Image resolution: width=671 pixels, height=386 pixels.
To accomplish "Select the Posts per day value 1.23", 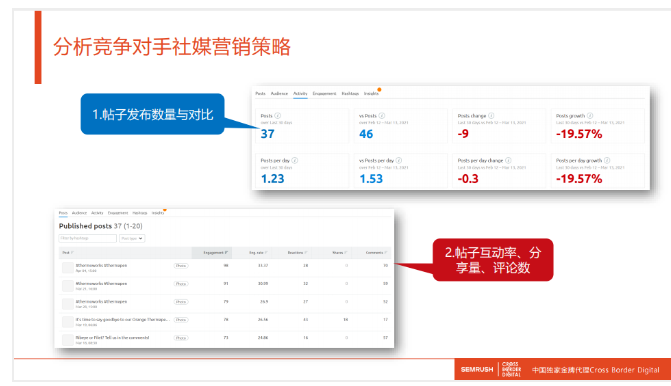I will pyautogui.click(x=273, y=179).
